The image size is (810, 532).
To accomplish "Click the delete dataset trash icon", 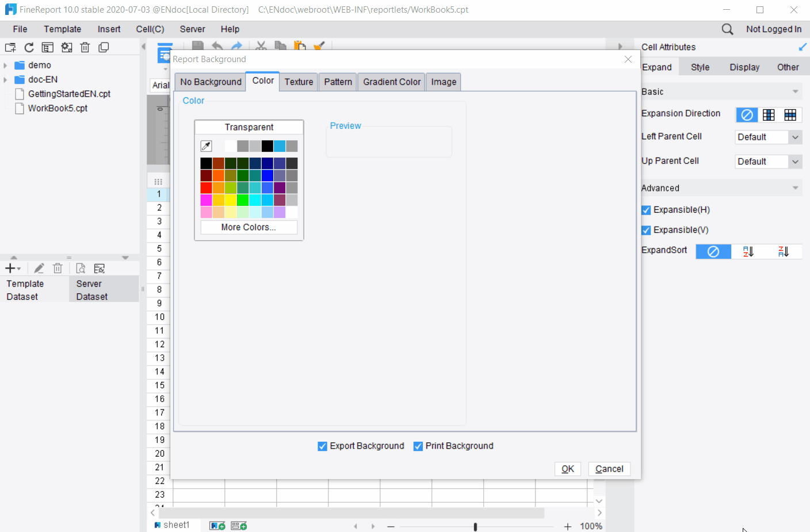I will (x=58, y=267).
